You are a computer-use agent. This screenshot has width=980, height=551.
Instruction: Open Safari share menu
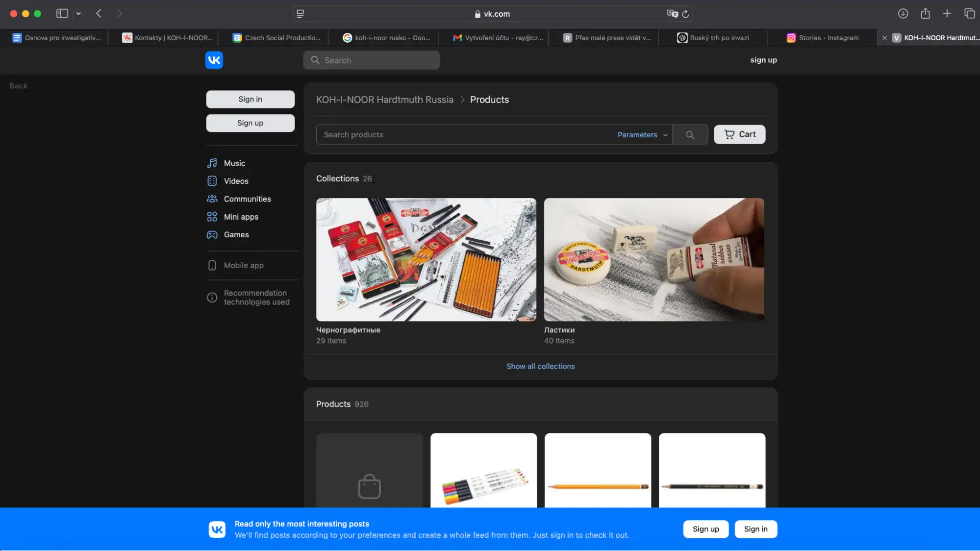[925, 14]
